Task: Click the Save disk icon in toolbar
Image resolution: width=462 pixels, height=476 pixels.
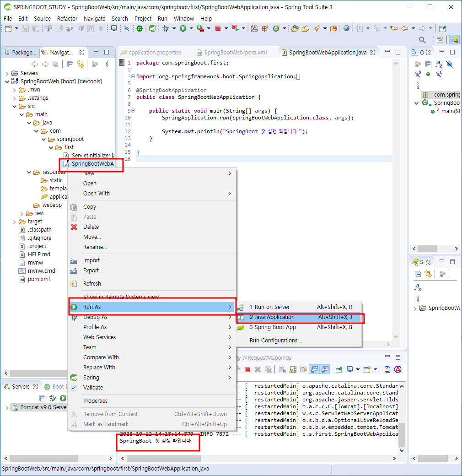Action: (x=26, y=28)
